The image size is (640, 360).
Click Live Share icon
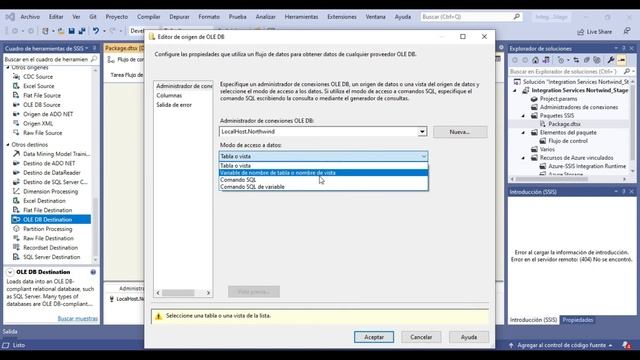click(x=581, y=32)
